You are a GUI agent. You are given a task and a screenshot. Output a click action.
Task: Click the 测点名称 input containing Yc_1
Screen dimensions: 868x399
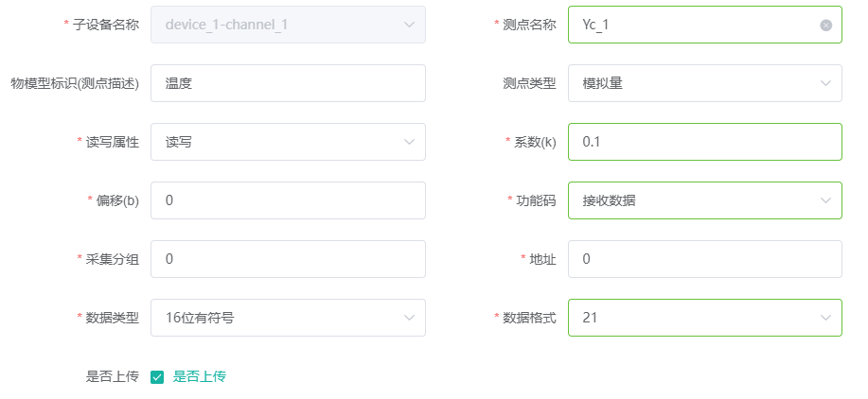[704, 25]
